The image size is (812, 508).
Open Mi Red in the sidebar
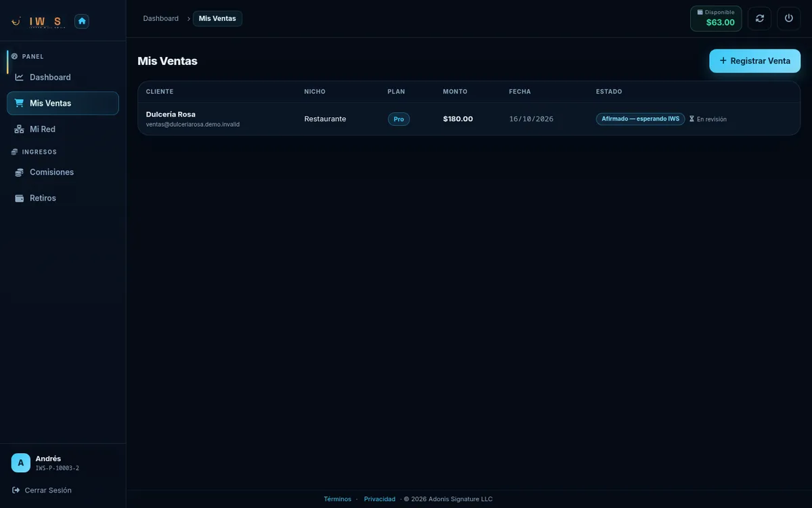click(x=63, y=129)
